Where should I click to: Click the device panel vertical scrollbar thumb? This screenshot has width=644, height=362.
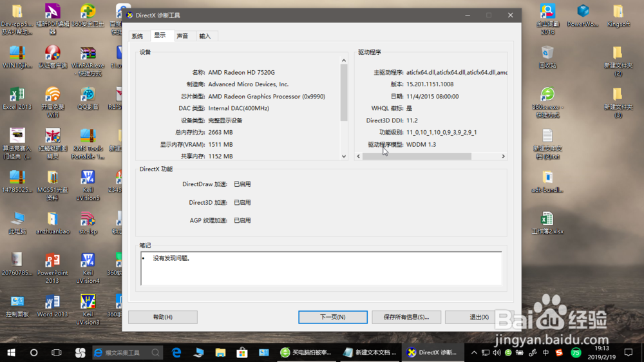pos(344,93)
